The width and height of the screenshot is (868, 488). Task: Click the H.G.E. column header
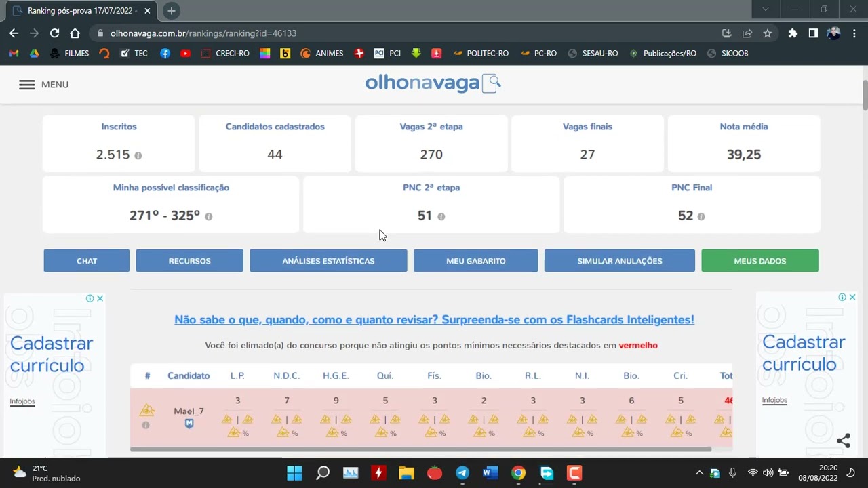[x=336, y=375]
